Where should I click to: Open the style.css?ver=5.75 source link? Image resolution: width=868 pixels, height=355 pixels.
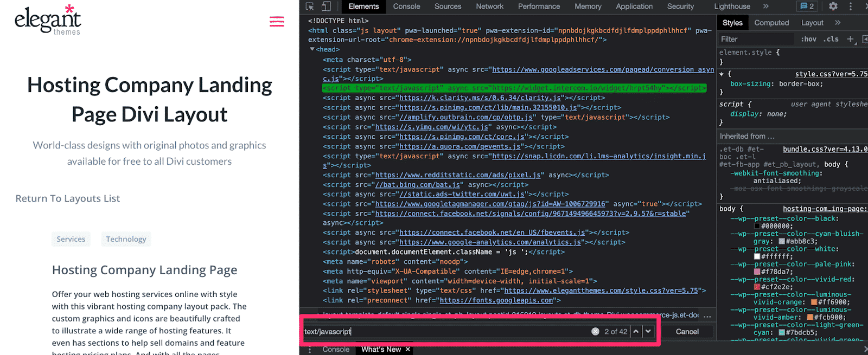pos(831,74)
